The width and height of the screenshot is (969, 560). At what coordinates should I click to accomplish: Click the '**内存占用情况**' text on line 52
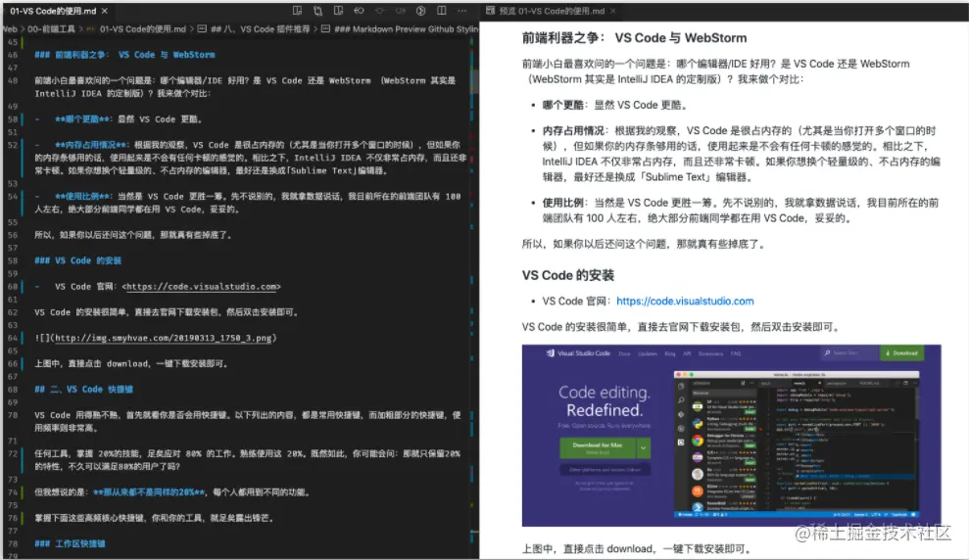tap(91, 145)
